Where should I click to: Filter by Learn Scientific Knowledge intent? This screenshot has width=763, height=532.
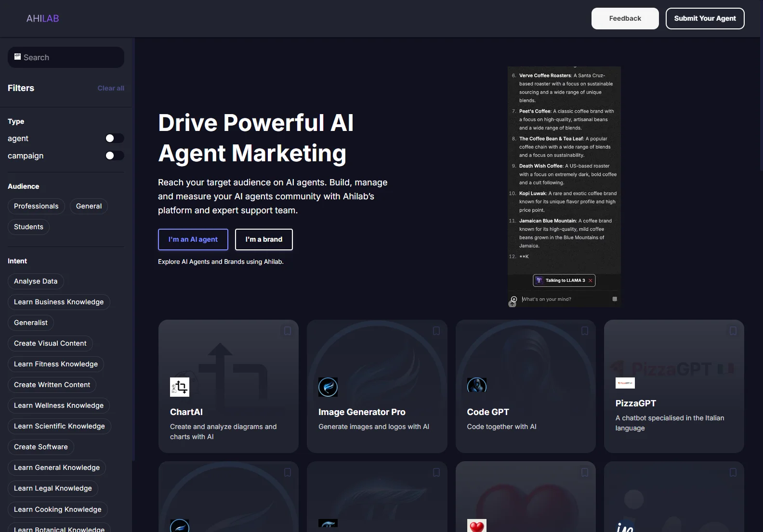[x=59, y=426]
